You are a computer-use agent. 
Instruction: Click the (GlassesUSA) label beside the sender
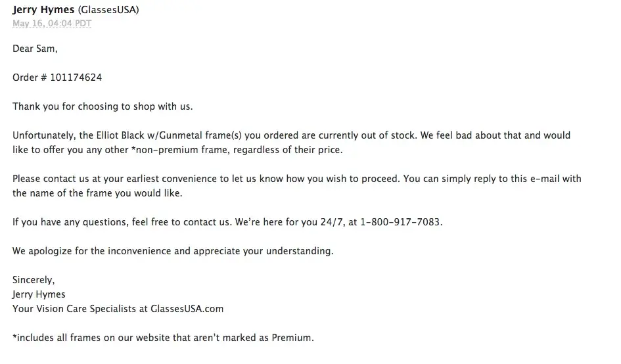pos(108,11)
